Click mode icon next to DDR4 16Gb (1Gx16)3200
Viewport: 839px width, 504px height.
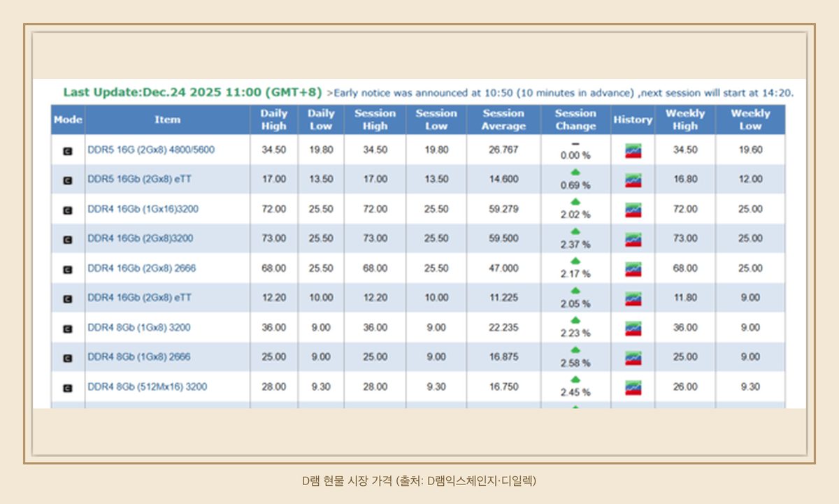(x=68, y=210)
